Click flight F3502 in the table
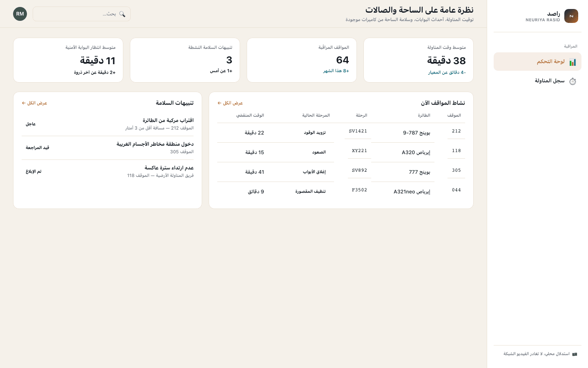Image resolution: width=588 pixels, height=368 pixels. (359, 190)
